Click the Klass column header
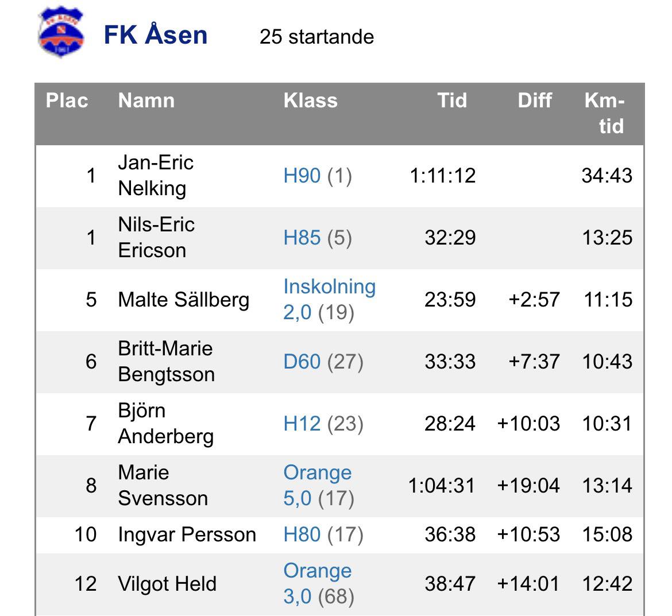Screen dimensions: 672x616 (310, 101)
